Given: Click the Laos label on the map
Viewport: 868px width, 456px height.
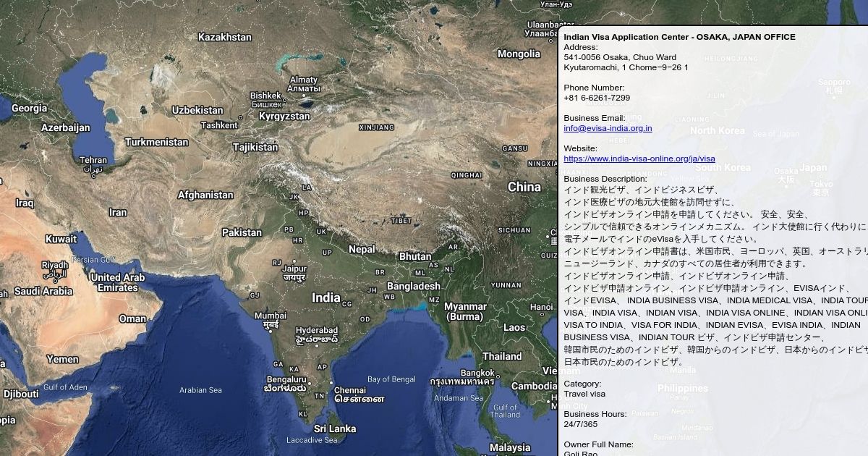Looking at the screenshot, I should [x=514, y=327].
